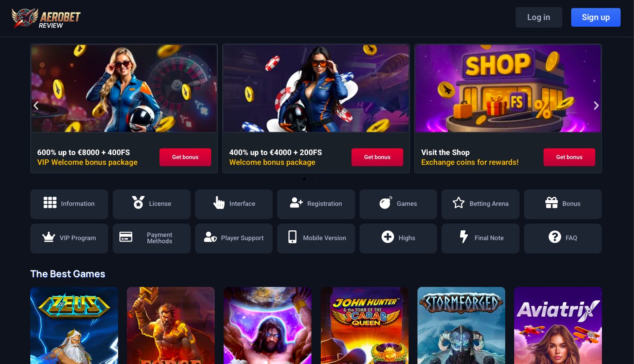Click the blue Sign up button
This screenshot has width=634, height=364.
coord(596,17)
